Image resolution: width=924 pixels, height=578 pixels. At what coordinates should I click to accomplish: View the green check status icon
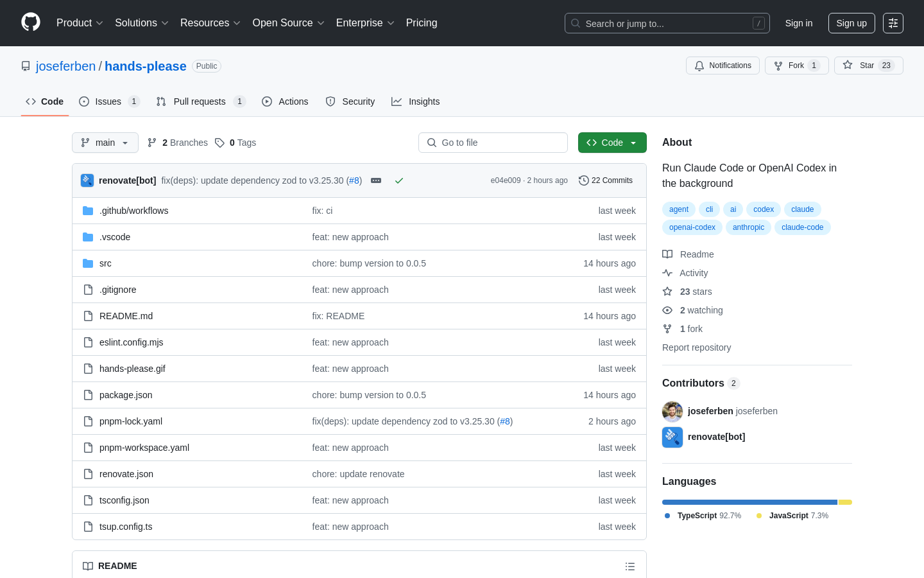click(x=399, y=180)
